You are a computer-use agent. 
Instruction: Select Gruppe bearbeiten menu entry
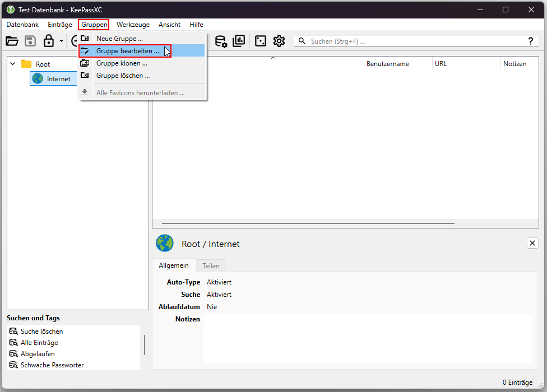click(142, 51)
